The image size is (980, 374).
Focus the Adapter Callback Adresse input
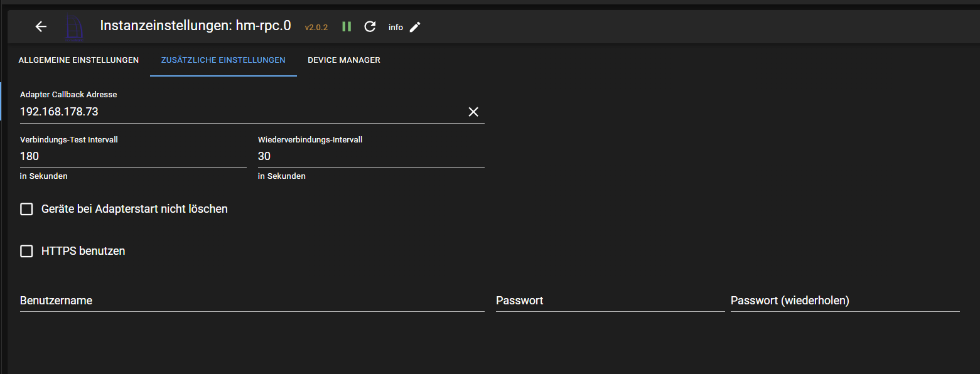pyautogui.click(x=239, y=112)
